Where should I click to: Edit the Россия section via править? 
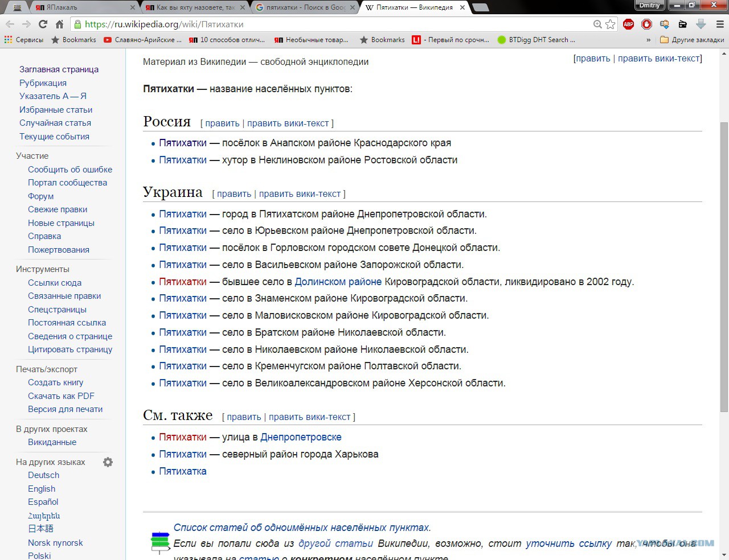pos(222,123)
